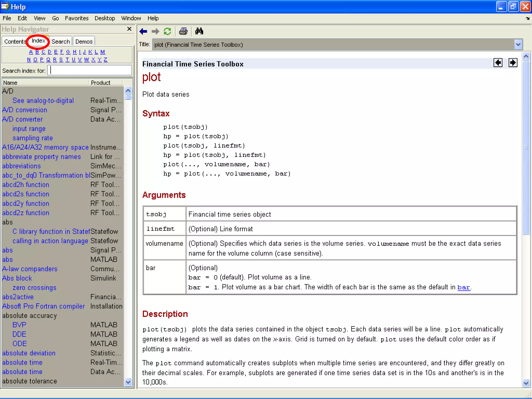
Task: Refresh the help page with green arrows icon
Action: click(168, 31)
